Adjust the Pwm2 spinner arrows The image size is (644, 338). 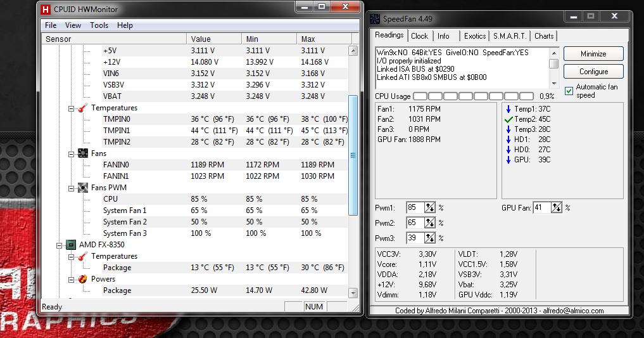[x=429, y=223]
